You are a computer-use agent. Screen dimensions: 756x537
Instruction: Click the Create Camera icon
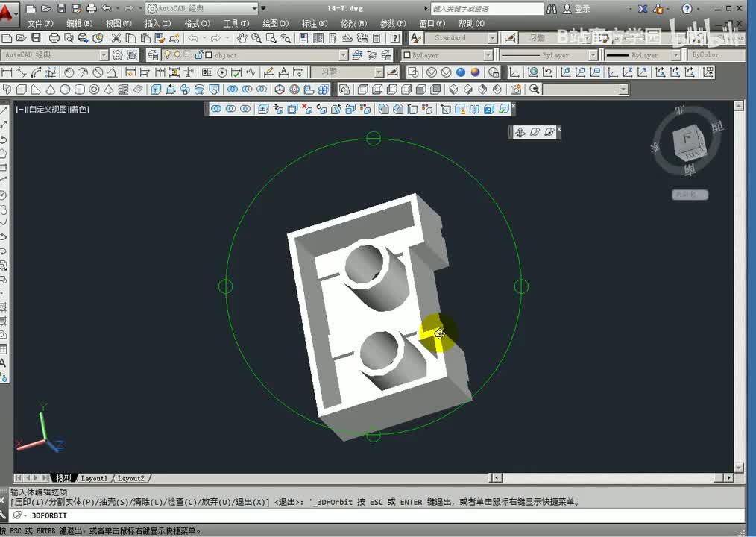tap(516, 89)
